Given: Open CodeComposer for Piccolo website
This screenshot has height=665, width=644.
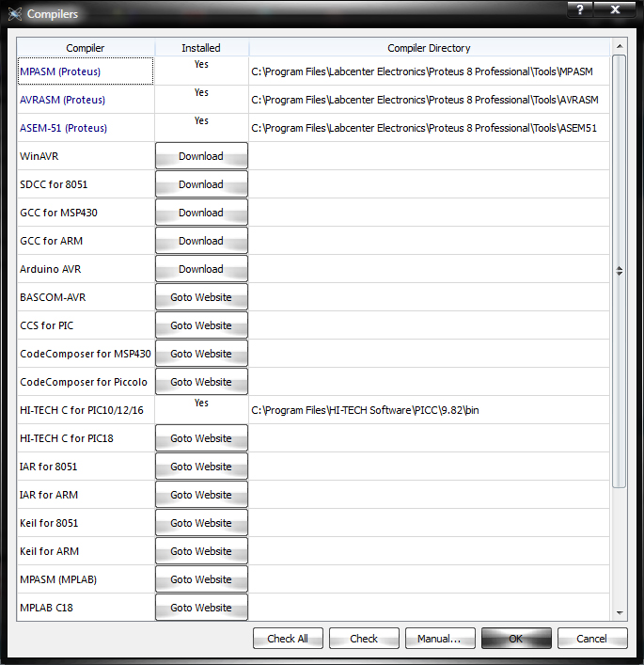Looking at the screenshot, I should (201, 382).
